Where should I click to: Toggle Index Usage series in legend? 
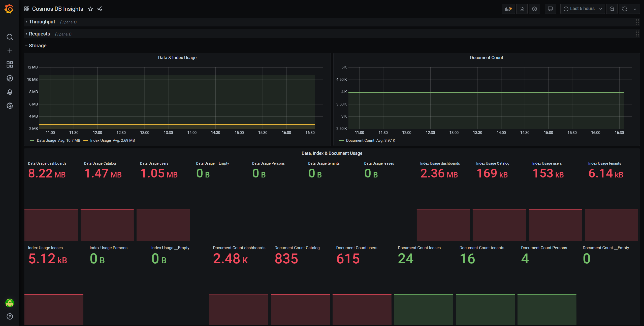tap(100, 140)
